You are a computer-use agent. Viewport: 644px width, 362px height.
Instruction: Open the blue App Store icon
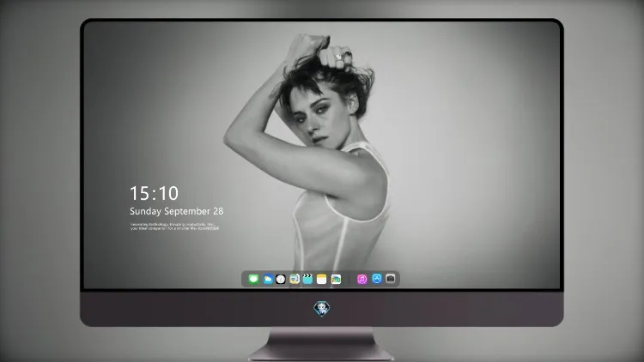377,279
